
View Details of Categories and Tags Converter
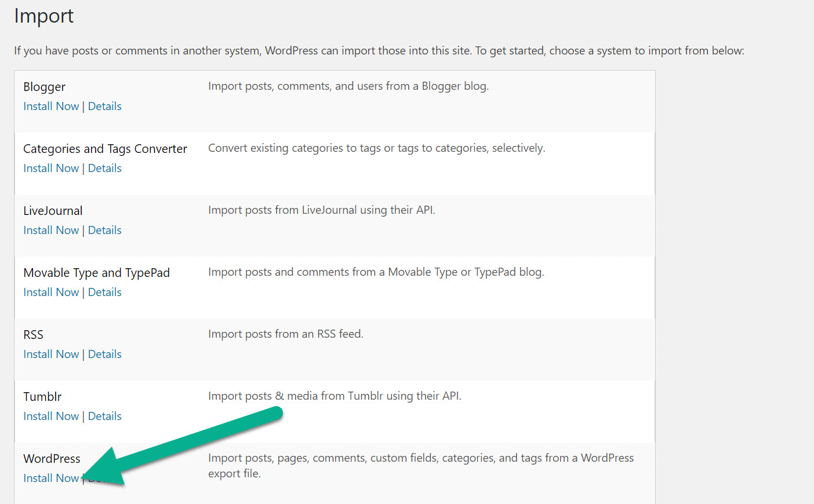pyautogui.click(x=105, y=168)
